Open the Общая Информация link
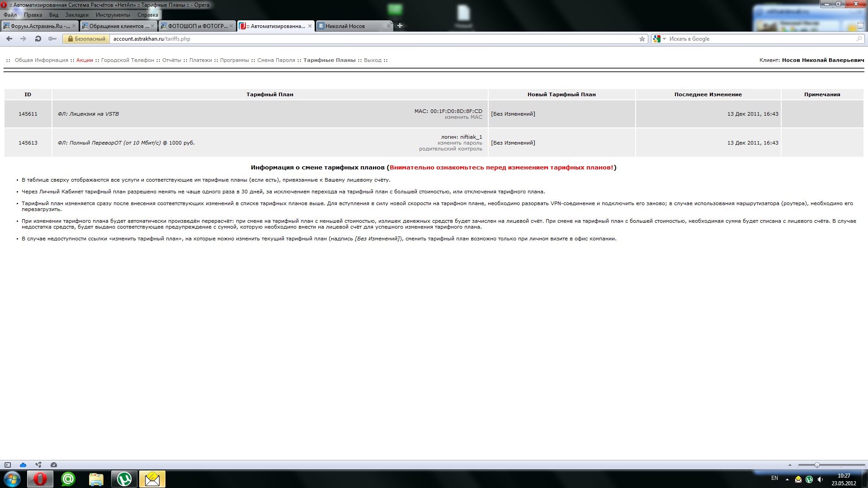This screenshot has width=868, height=488. [42, 60]
